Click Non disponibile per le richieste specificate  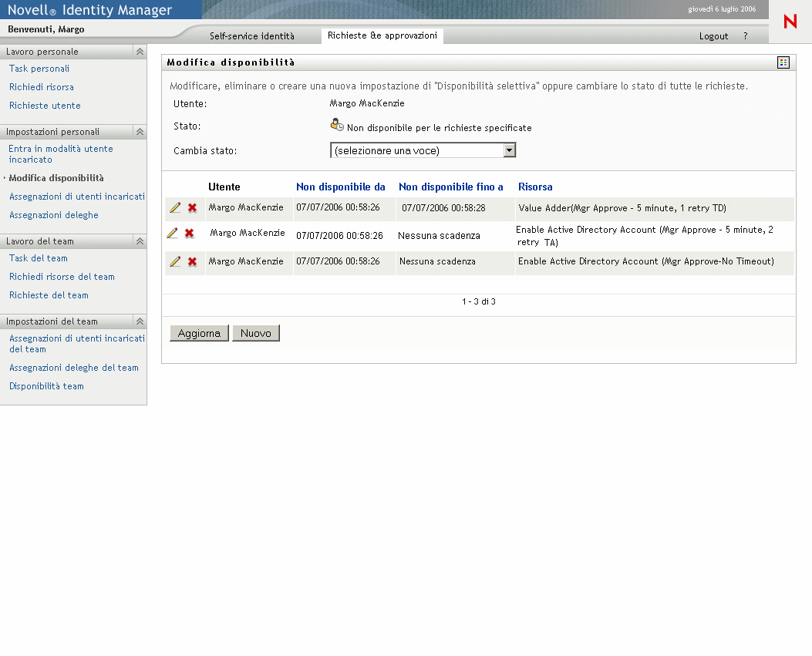[x=439, y=128]
